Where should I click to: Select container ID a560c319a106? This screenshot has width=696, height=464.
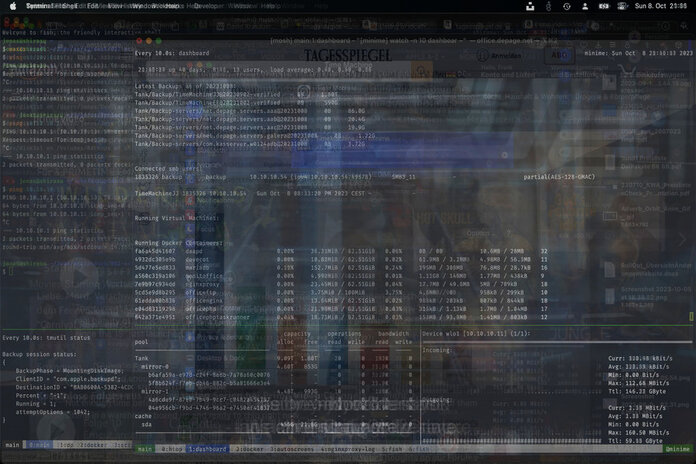point(155,276)
